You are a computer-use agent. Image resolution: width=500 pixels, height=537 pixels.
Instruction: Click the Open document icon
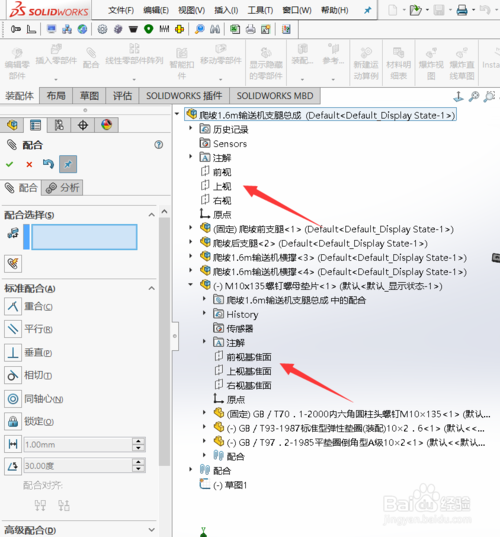tap(415, 10)
